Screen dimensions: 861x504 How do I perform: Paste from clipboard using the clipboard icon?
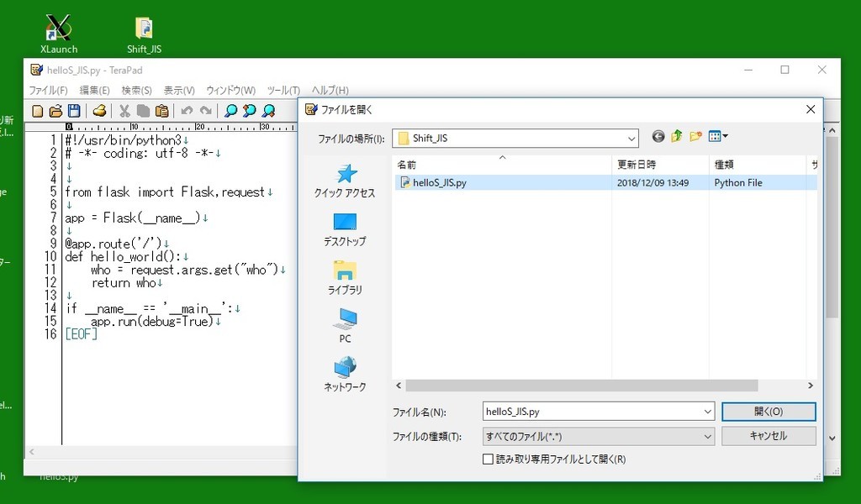(x=163, y=110)
